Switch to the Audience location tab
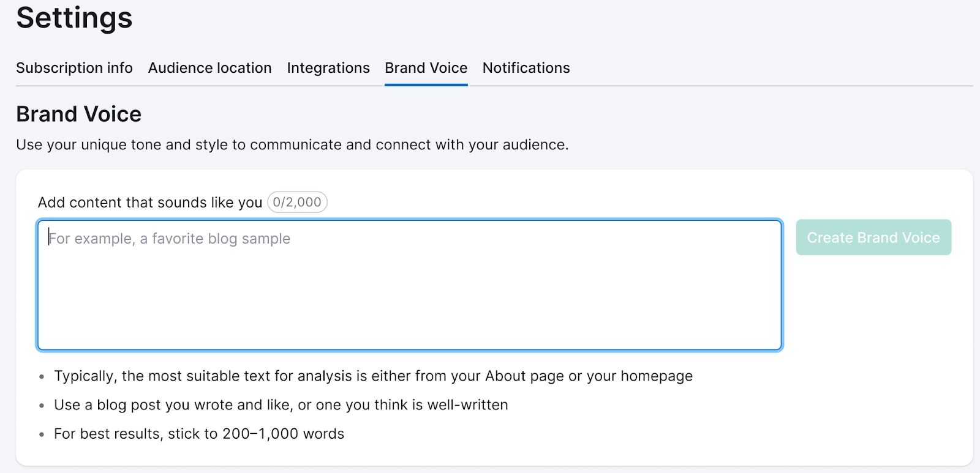 pyautogui.click(x=209, y=68)
